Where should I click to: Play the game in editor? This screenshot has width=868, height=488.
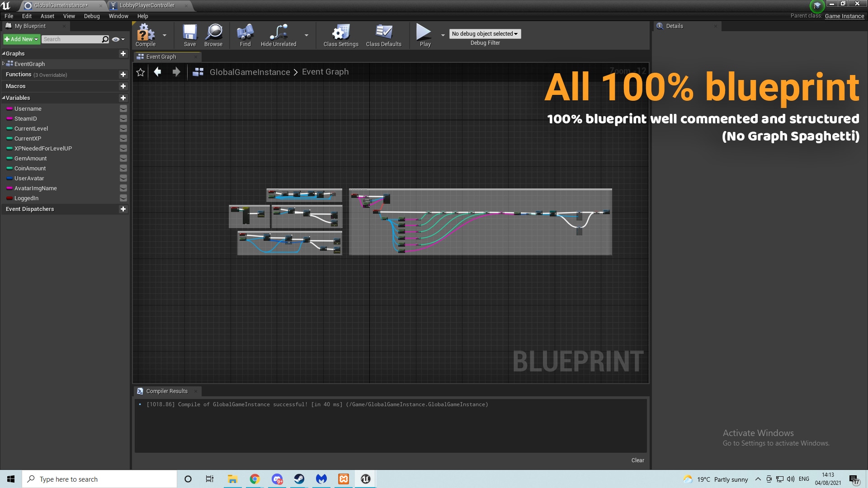click(425, 35)
